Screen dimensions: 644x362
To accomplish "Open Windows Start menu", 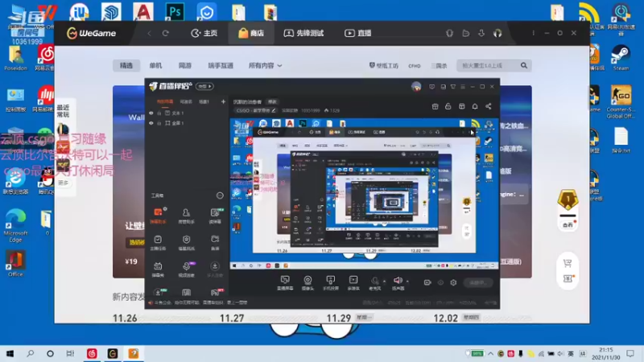I will click(10, 353).
